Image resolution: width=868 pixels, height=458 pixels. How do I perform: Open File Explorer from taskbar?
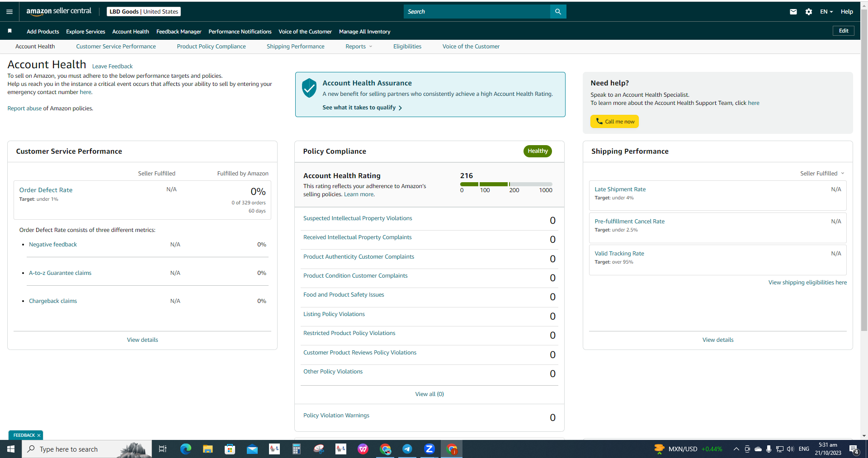(x=208, y=449)
